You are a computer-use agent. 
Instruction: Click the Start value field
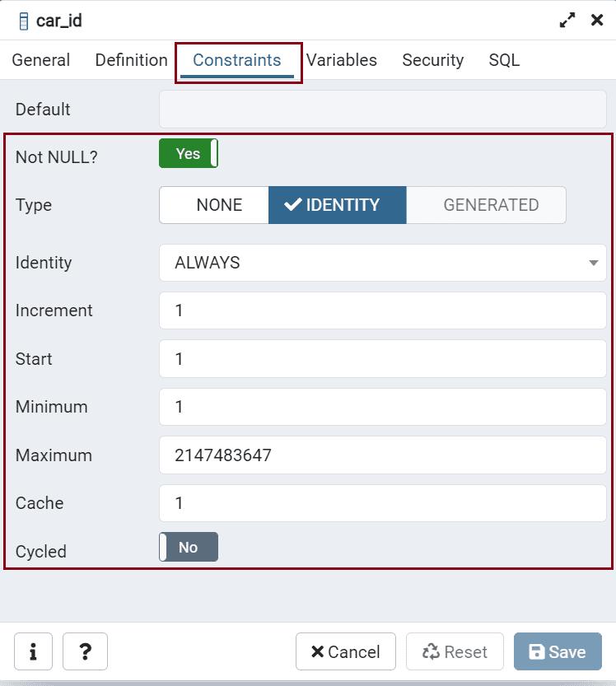(383, 359)
